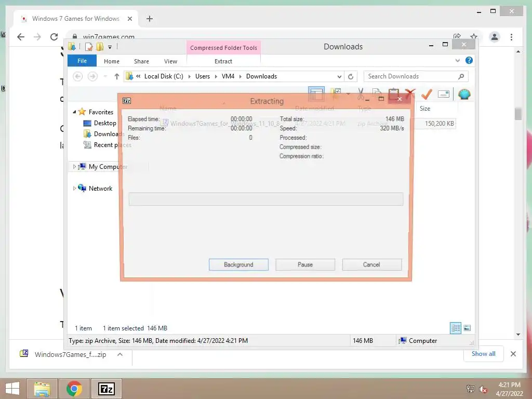Expand the Network tree node
Image resolution: width=532 pixels, height=399 pixels.
(x=74, y=188)
